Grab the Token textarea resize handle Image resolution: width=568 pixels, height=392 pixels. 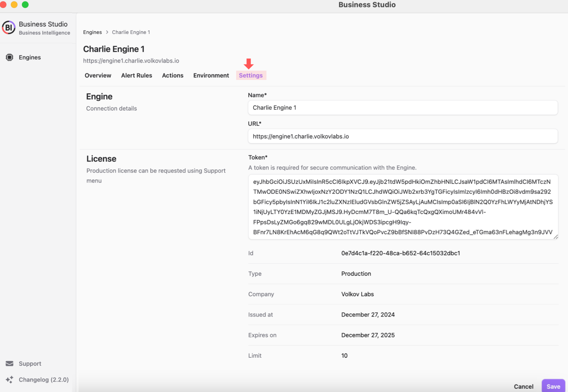pos(555,237)
